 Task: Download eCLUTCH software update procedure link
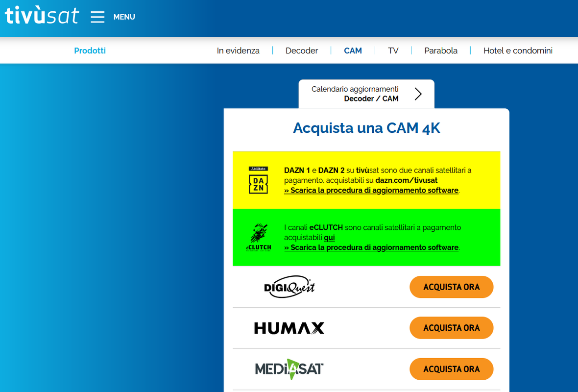pyautogui.click(x=371, y=247)
